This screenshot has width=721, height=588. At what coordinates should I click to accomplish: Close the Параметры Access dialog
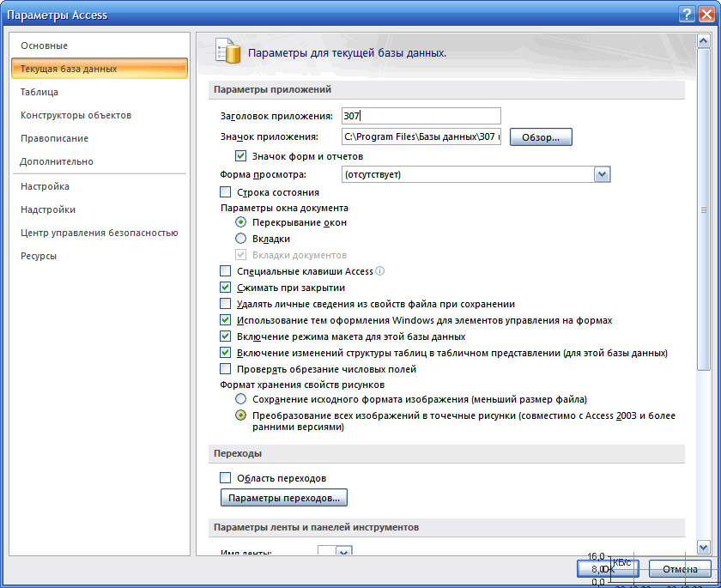tap(706, 15)
